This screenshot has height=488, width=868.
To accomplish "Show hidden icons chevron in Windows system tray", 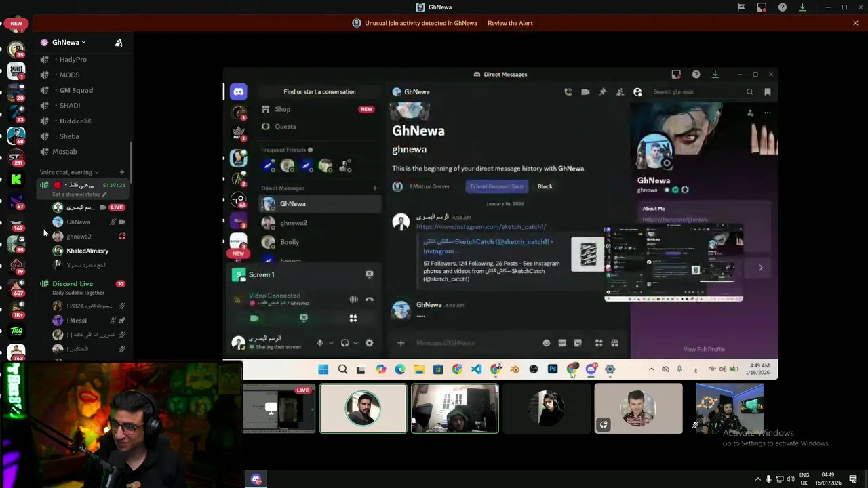I will point(758,479).
